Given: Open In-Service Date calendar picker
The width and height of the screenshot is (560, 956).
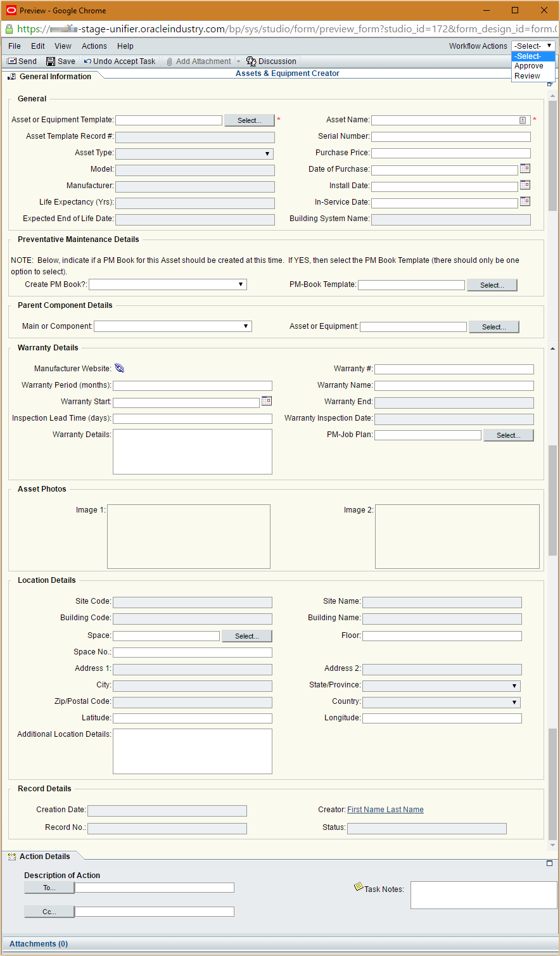Looking at the screenshot, I should (525, 201).
